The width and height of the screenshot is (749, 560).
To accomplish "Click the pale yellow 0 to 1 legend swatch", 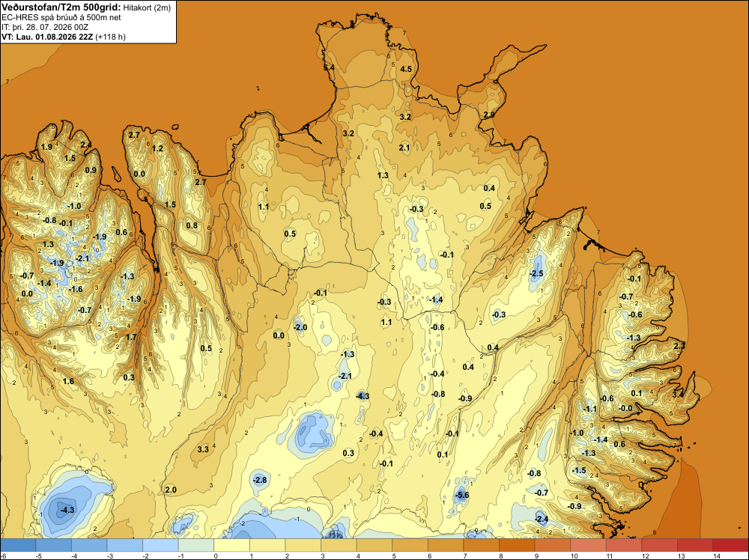I will [x=231, y=545].
